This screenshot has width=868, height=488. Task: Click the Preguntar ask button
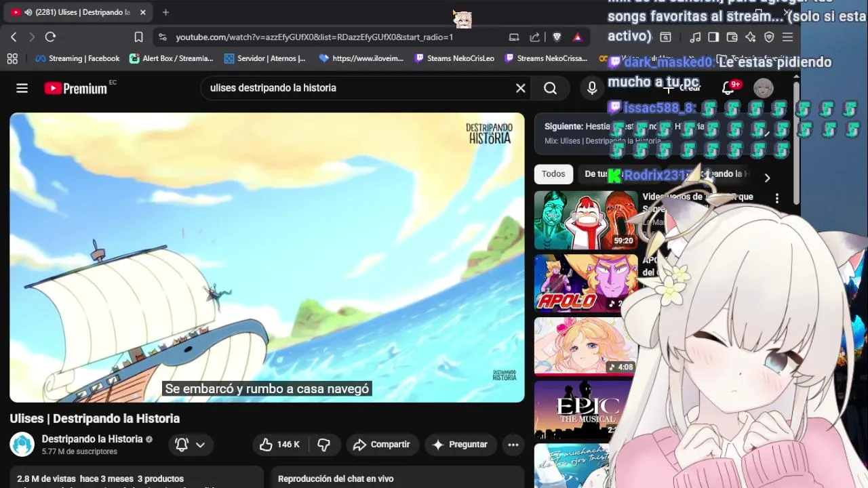tap(460, 445)
